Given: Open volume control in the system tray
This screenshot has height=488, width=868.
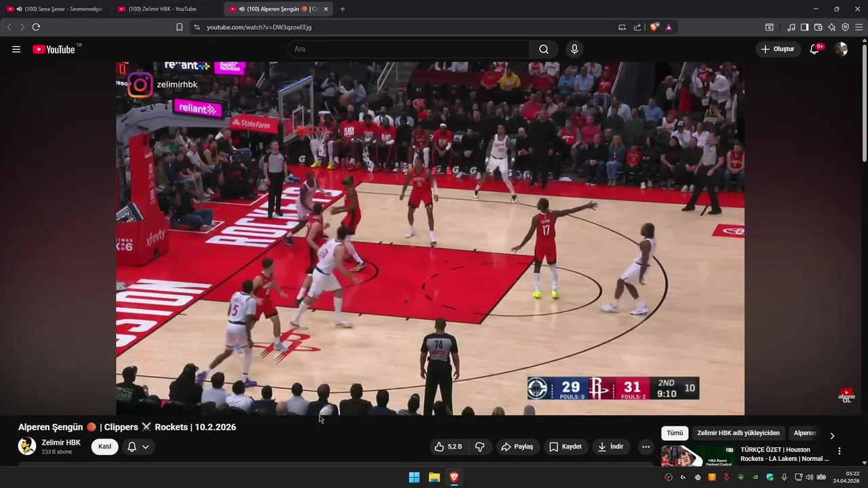Looking at the screenshot, I should coord(809,477).
